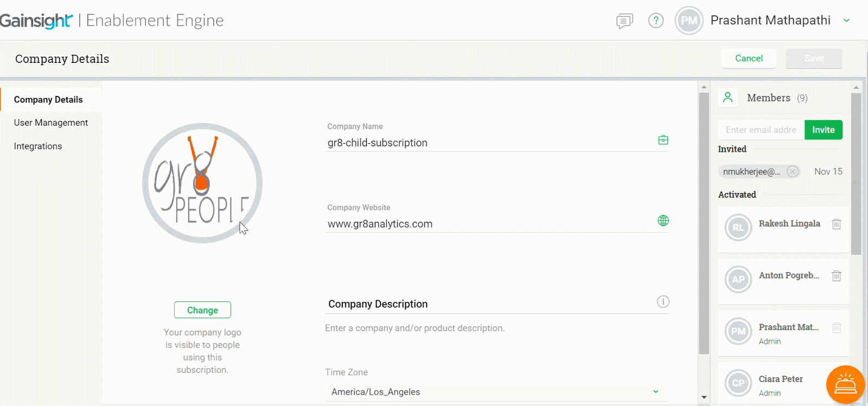Screen dimensions: 868x406
Task: Click the Invite button
Action: pos(824,130)
